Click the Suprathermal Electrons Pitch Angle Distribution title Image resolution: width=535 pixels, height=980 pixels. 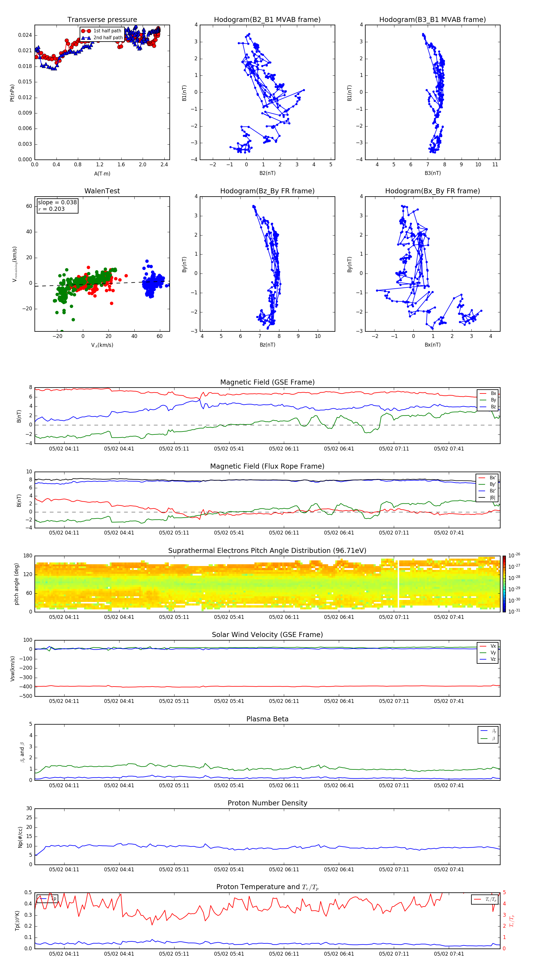point(267,551)
